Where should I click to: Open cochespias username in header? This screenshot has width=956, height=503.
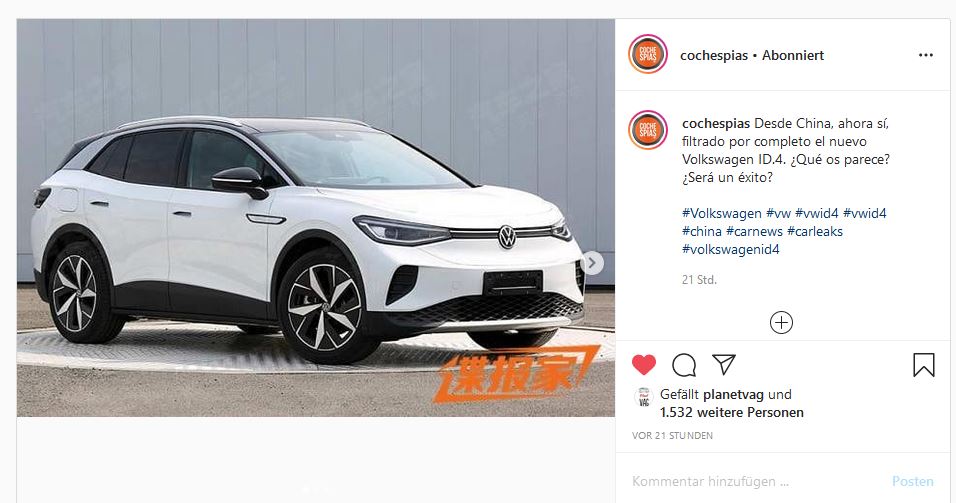714,55
